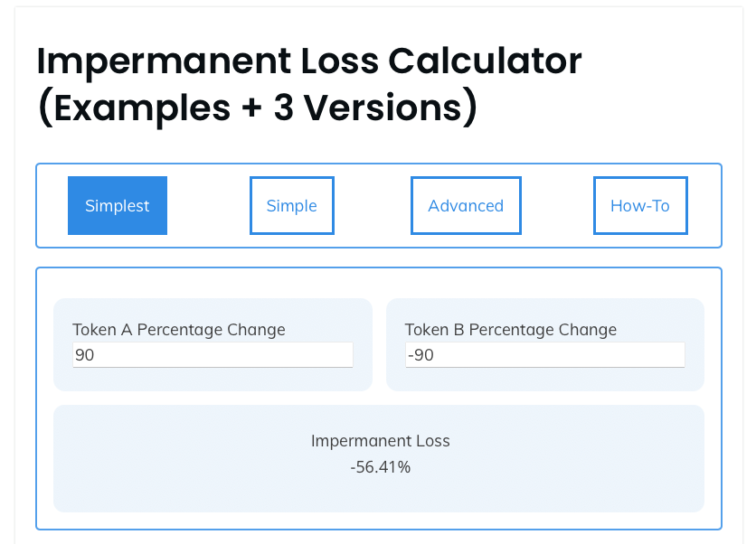
Task: Click the Token A Percentage Change label
Action: tap(179, 330)
